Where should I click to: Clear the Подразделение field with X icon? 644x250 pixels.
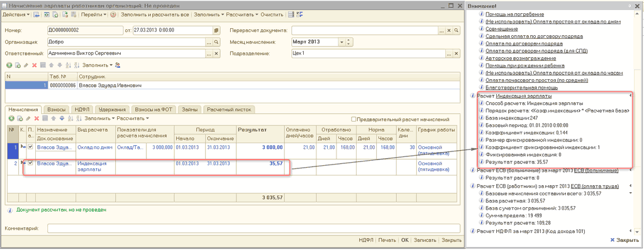[456, 53]
